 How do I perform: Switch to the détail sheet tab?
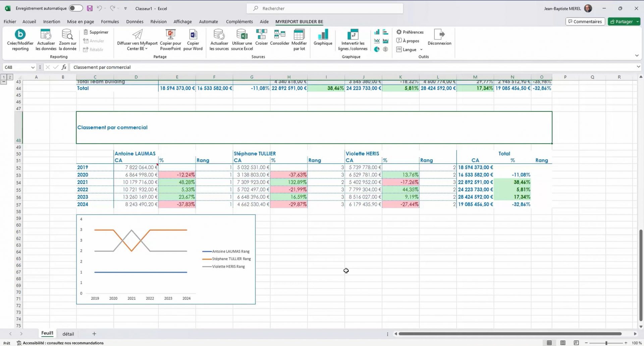point(68,334)
